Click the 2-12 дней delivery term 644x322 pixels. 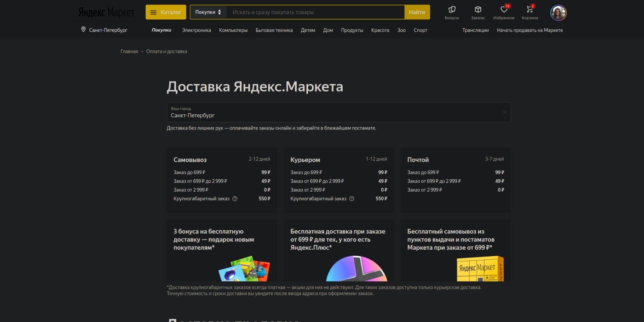coord(259,159)
